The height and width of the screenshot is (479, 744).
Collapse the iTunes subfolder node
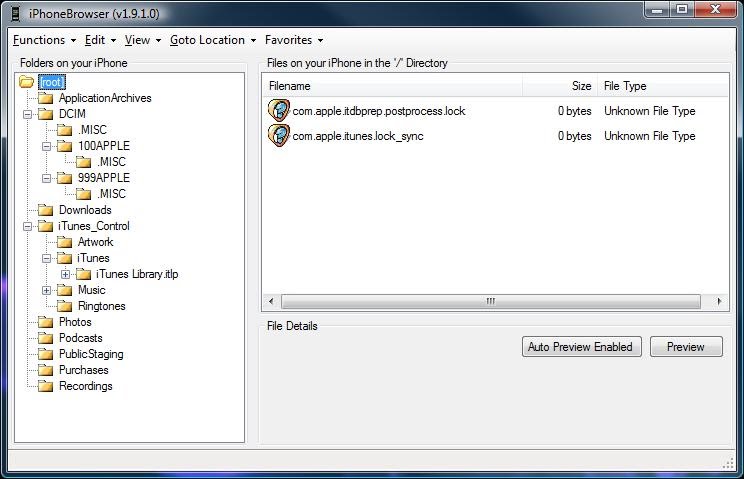pyautogui.click(x=46, y=259)
